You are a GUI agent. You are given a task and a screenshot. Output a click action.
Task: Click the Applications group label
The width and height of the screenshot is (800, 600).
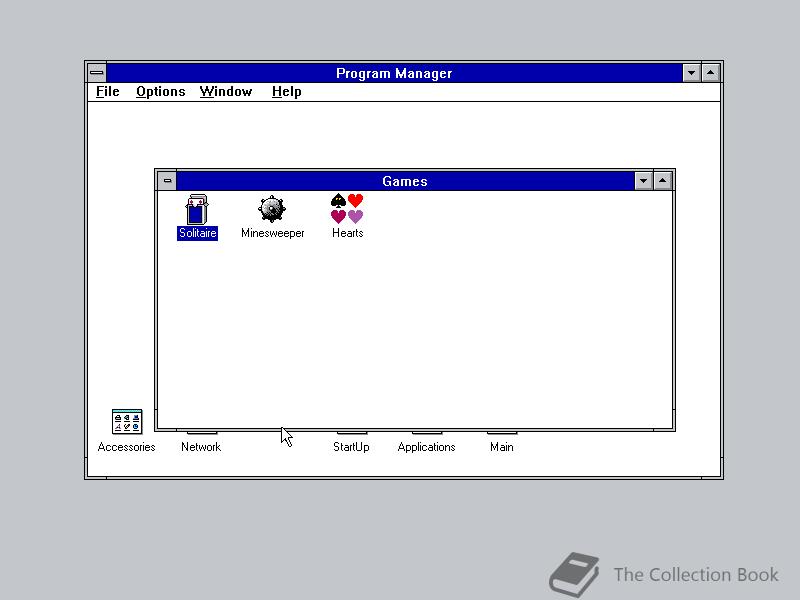pyautogui.click(x=426, y=447)
